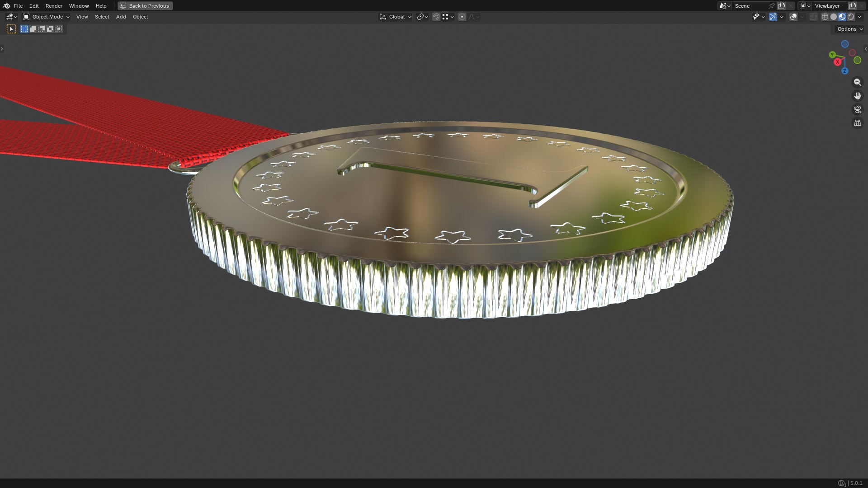This screenshot has height=488, width=868.
Task: Open the Render menu
Action: 54,6
